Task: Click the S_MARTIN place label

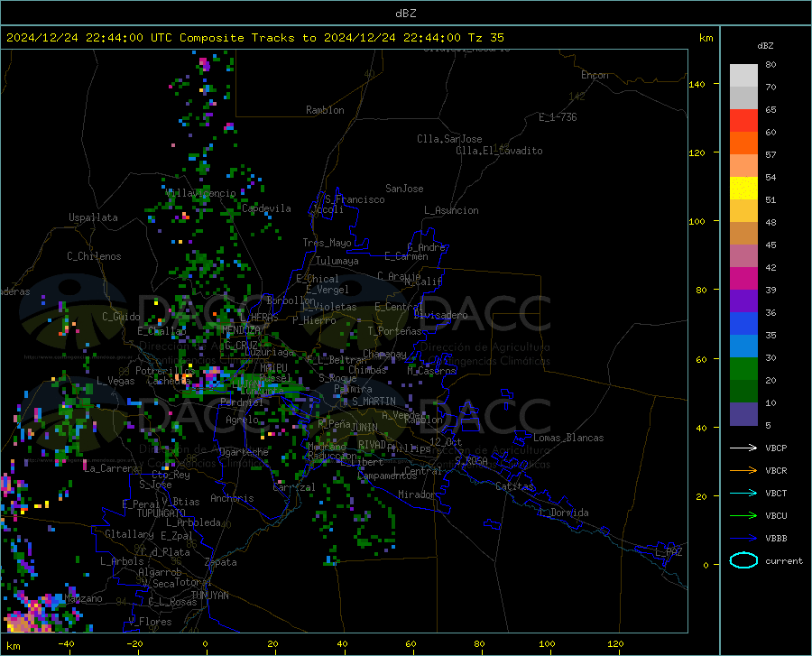Action: 374,402
